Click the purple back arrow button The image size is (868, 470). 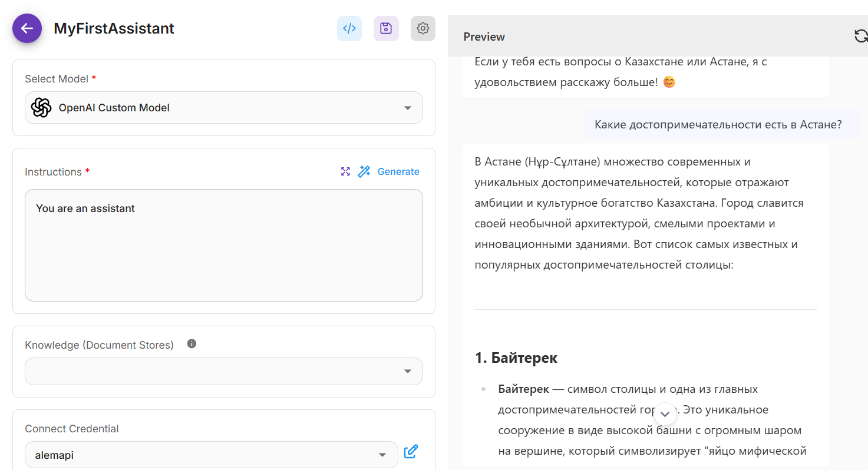tap(27, 28)
